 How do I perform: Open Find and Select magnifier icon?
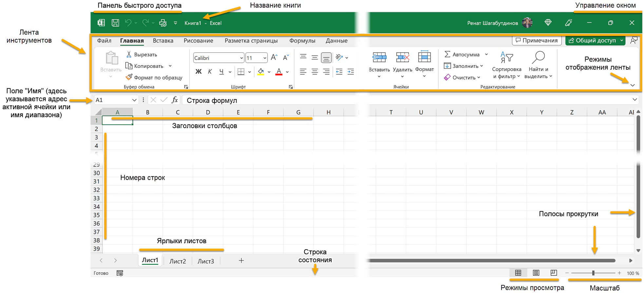tap(538, 57)
